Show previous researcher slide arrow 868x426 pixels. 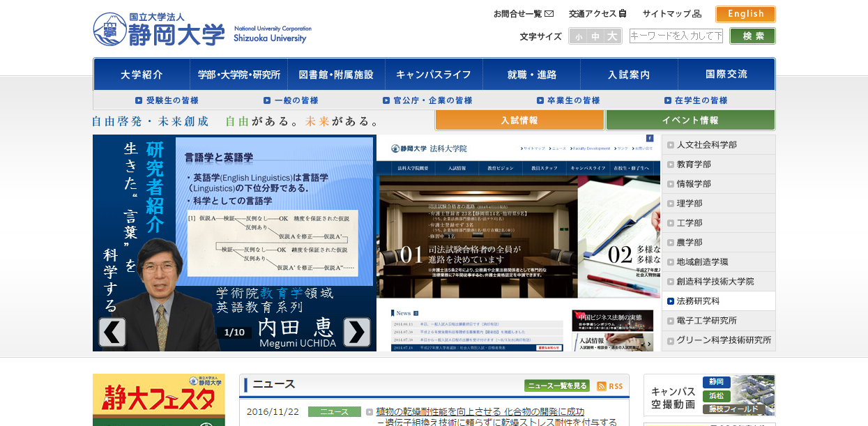(112, 332)
